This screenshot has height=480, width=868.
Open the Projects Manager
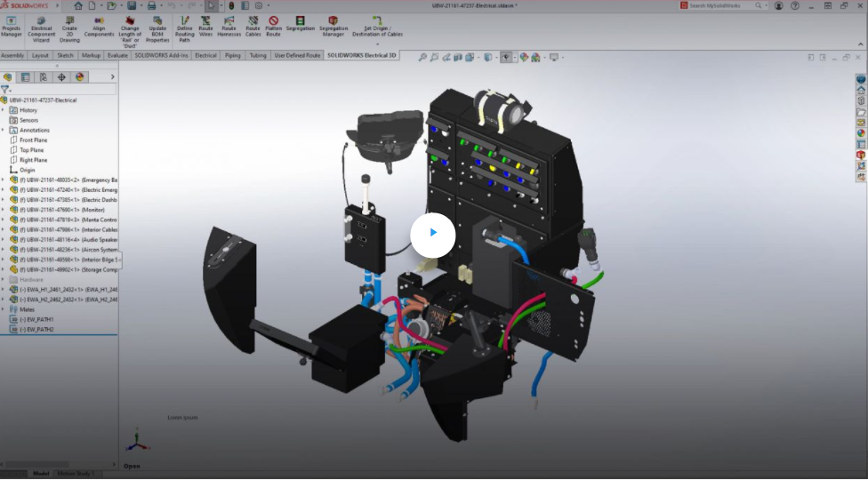[12, 27]
